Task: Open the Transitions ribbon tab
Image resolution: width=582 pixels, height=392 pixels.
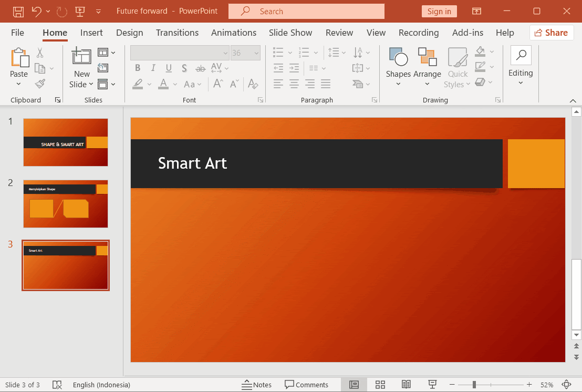Action: (x=177, y=33)
